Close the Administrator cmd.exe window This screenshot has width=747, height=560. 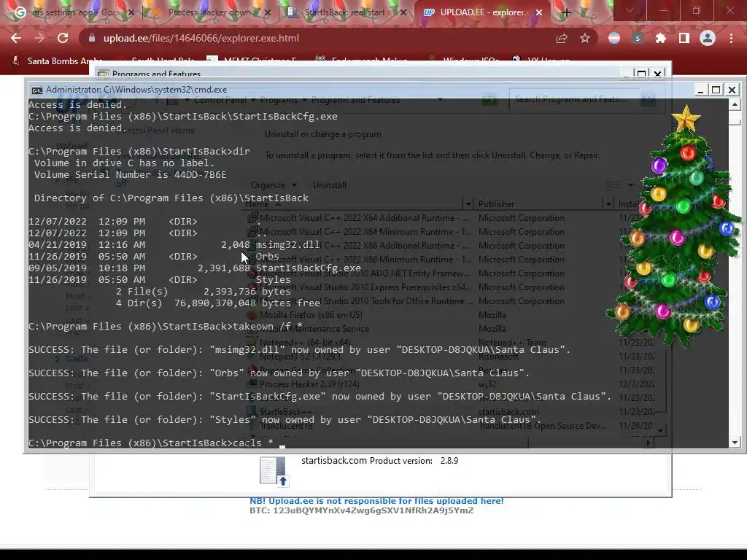point(732,90)
